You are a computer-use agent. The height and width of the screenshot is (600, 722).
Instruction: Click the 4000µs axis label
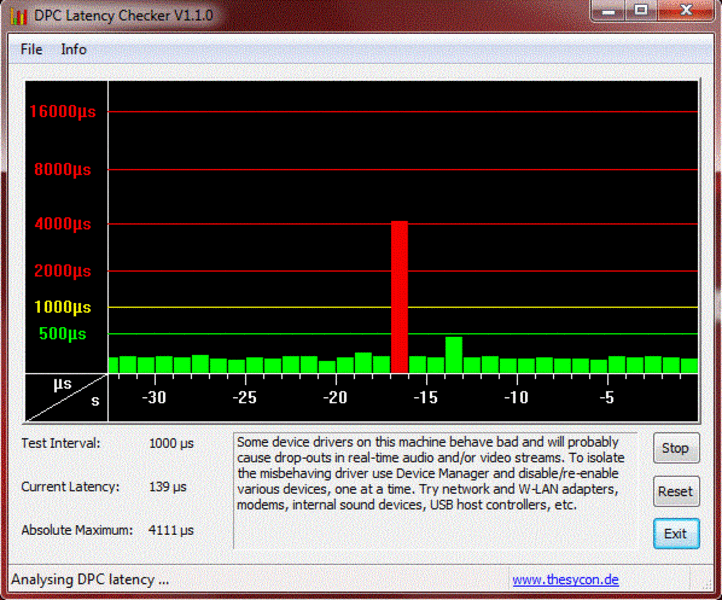pyautogui.click(x=63, y=224)
